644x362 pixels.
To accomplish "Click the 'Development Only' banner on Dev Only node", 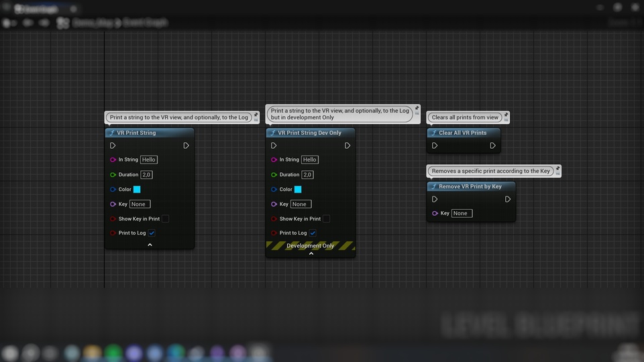I will click(311, 246).
